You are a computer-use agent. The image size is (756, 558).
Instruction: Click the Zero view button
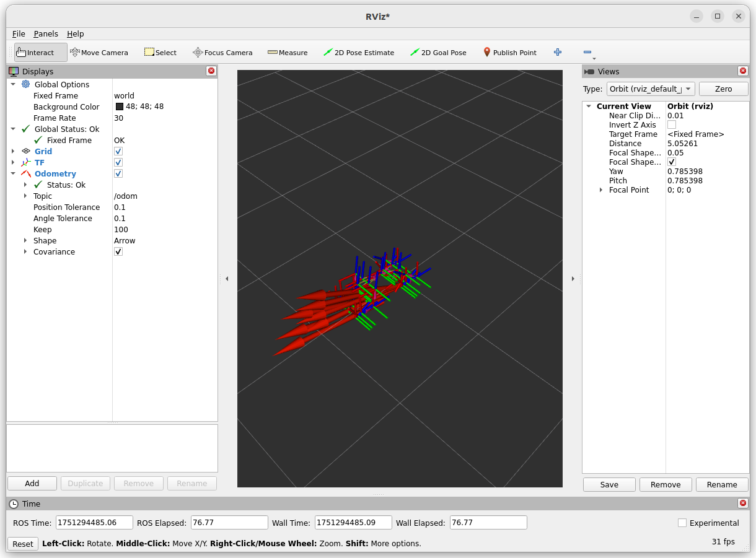[x=723, y=89]
